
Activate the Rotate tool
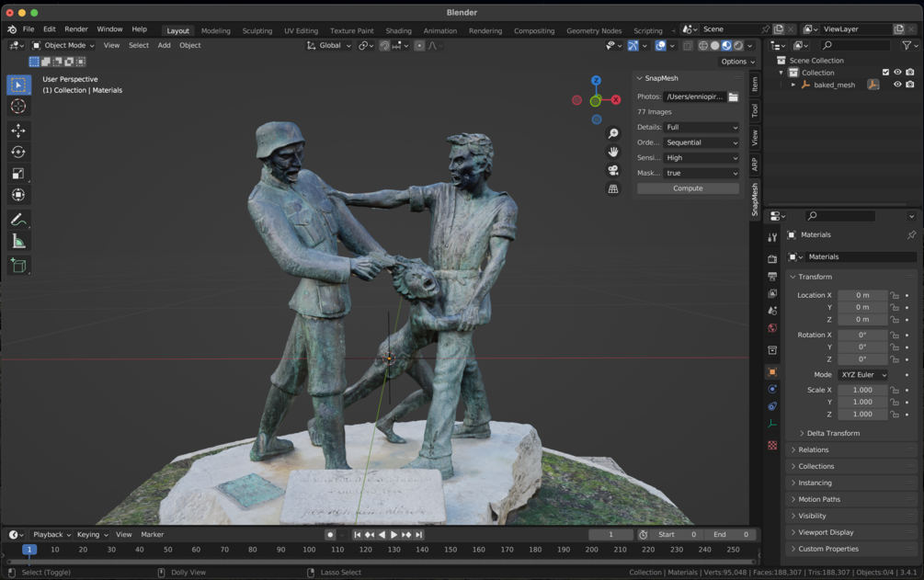(18, 153)
